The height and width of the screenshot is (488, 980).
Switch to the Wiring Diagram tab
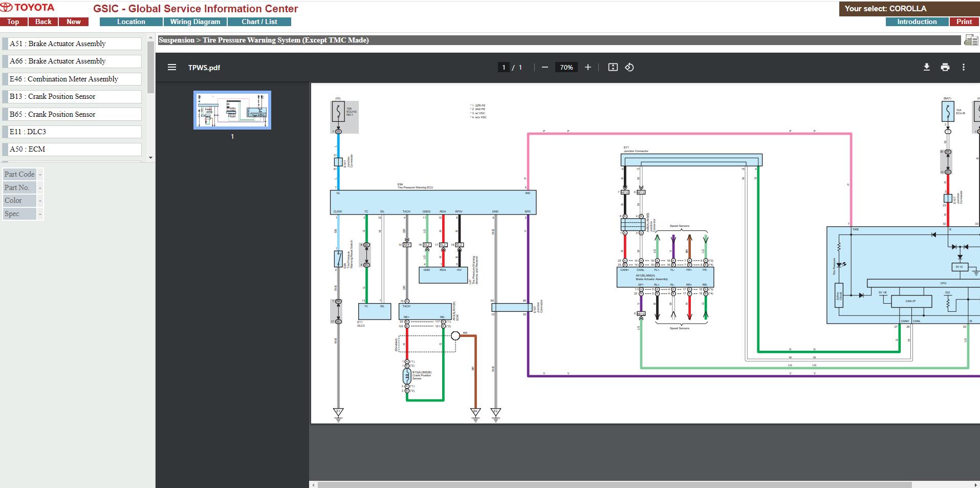coord(195,22)
